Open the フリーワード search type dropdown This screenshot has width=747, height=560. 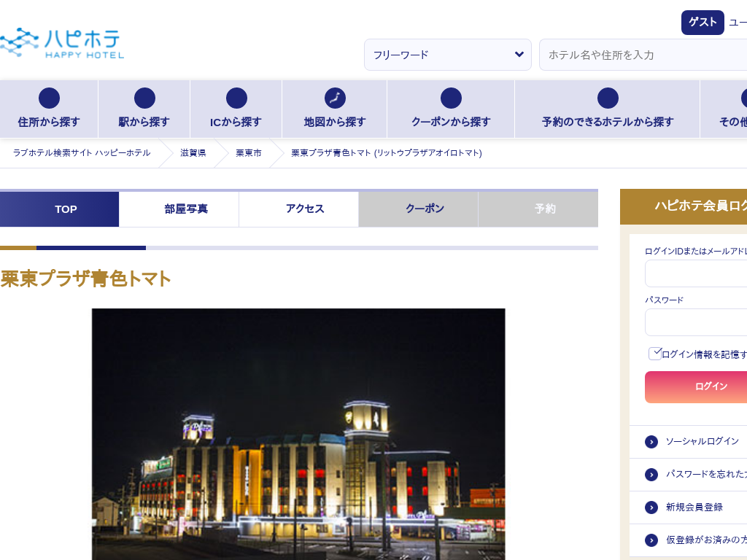coord(448,55)
